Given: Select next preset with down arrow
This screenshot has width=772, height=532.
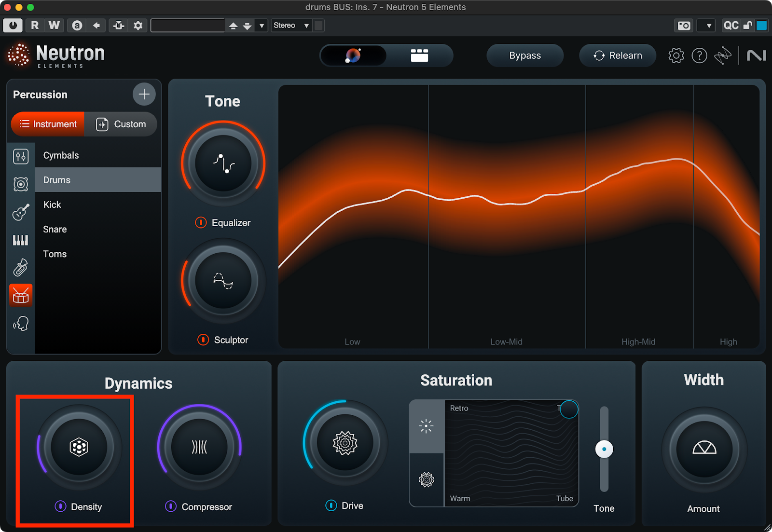Looking at the screenshot, I should pyautogui.click(x=247, y=26).
